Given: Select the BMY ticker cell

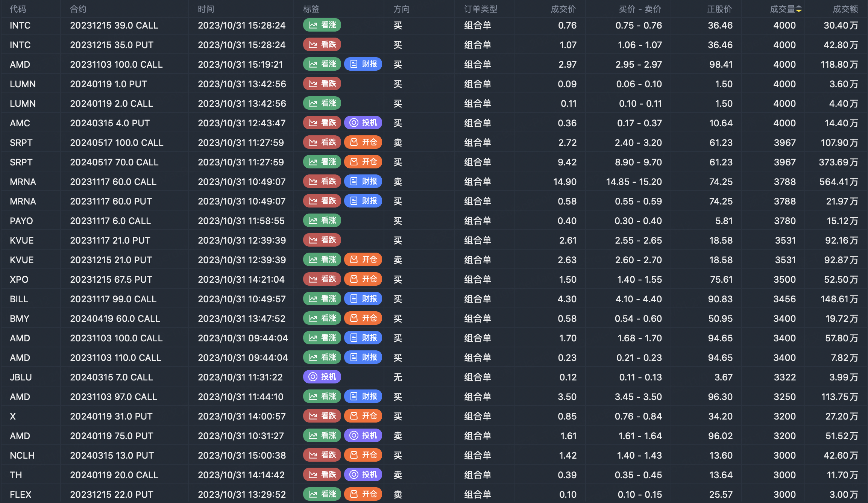Looking at the screenshot, I should [20, 318].
